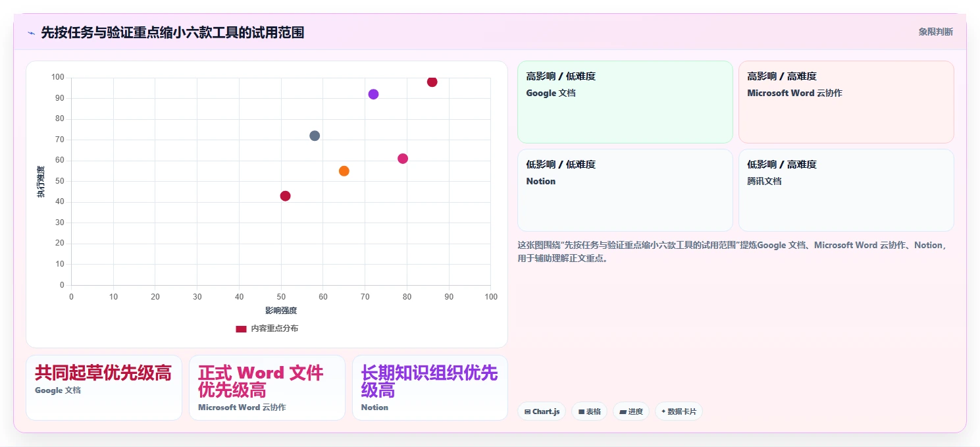Image resolution: width=980 pixels, height=447 pixels.
Task: Select the orange data point on the scatter chart
Action: pos(344,171)
